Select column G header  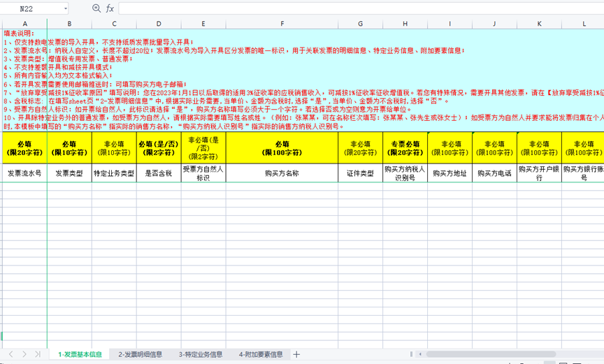[360, 24]
